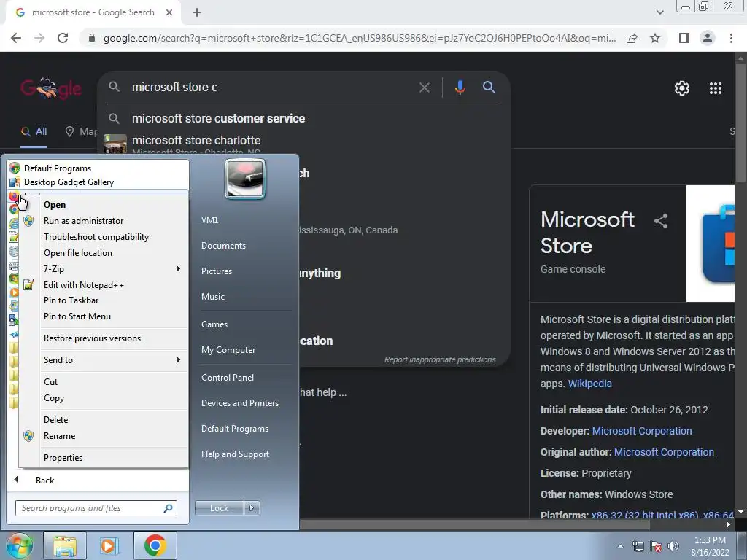Expand the shutdown options arrow next to Lock
The image size is (747, 560).
point(252,508)
